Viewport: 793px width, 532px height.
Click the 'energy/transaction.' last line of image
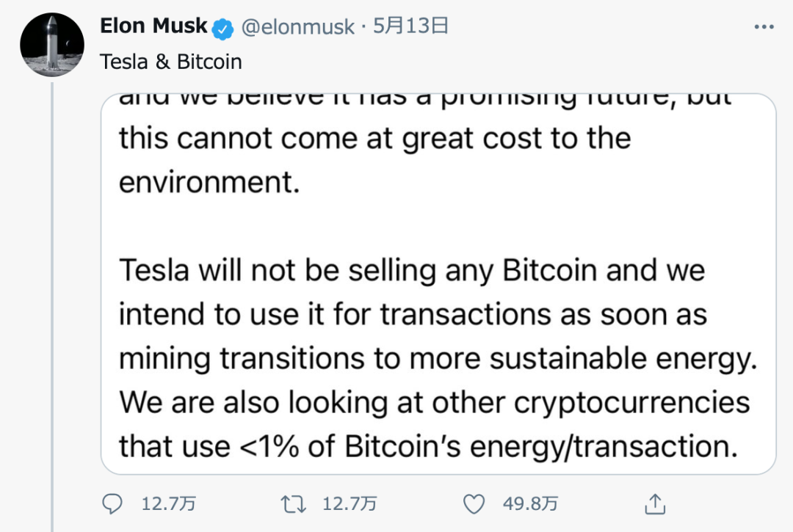(428, 447)
